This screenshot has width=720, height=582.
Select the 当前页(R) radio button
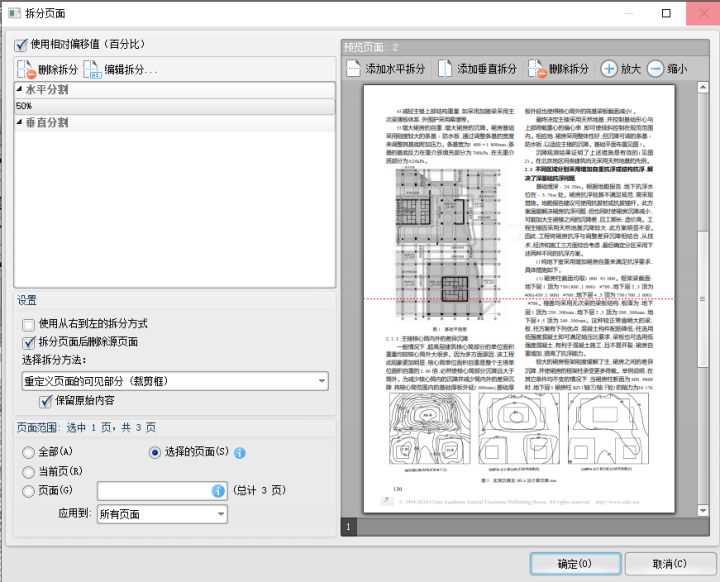click(x=28, y=471)
